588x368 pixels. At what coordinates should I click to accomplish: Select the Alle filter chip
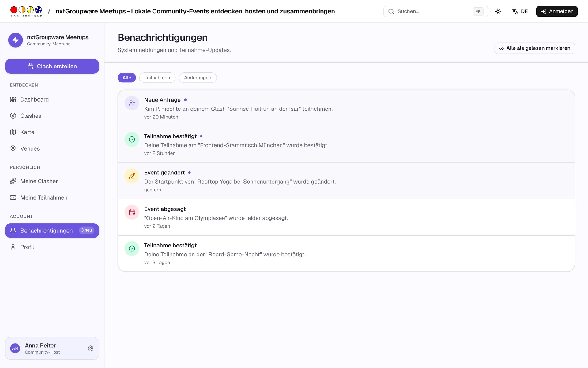pos(127,78)
